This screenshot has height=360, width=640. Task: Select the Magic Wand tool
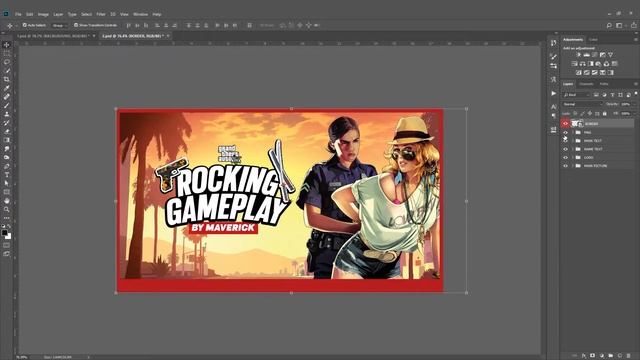point(7,71)
